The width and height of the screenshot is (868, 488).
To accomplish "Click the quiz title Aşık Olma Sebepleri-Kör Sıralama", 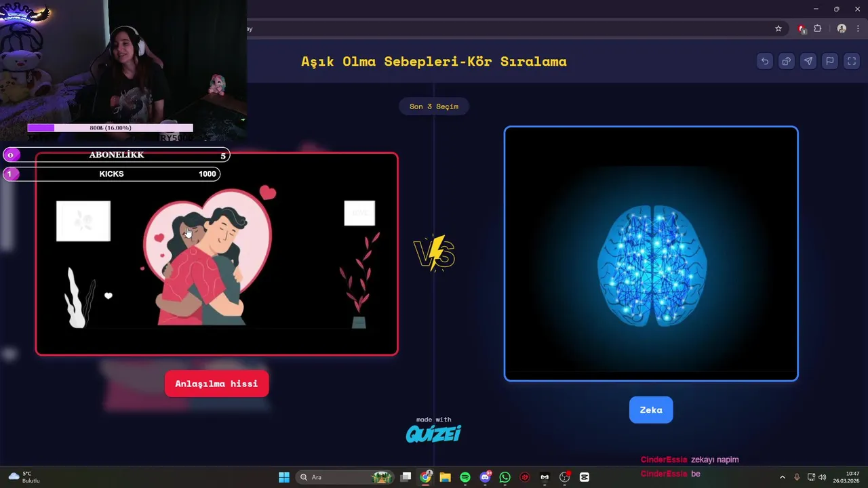I will pos(434,62).
